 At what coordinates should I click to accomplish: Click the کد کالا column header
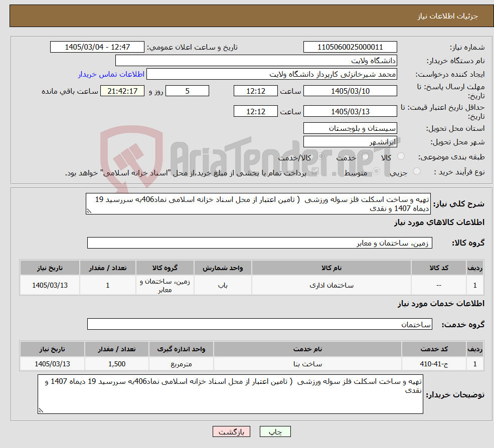(x=439, y=268)
